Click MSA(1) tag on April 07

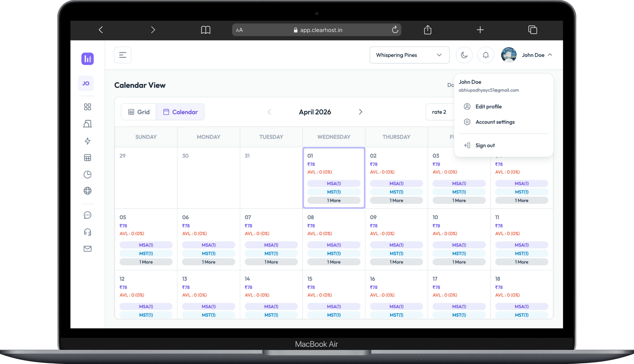click(x=271, y=245)
